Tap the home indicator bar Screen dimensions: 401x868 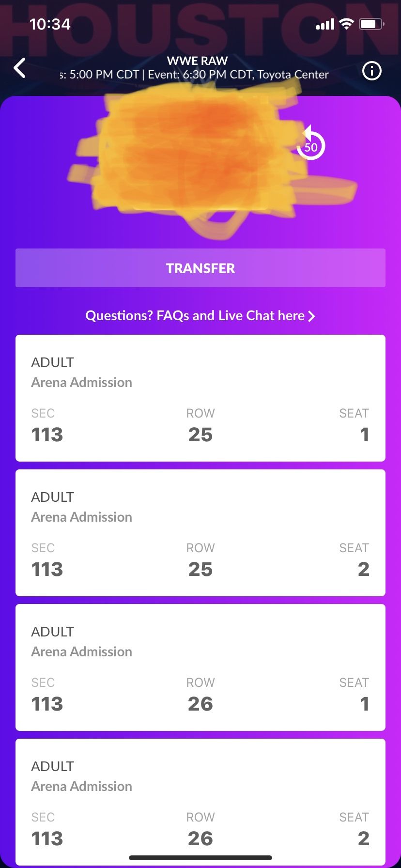[200, 858]
